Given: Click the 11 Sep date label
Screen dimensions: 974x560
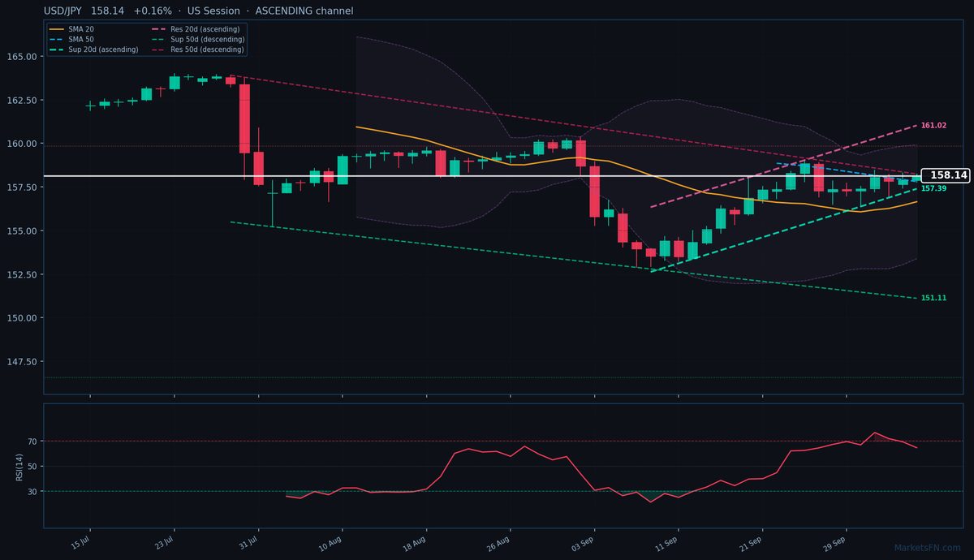Looking at the screenshot, I should point(668,543).
